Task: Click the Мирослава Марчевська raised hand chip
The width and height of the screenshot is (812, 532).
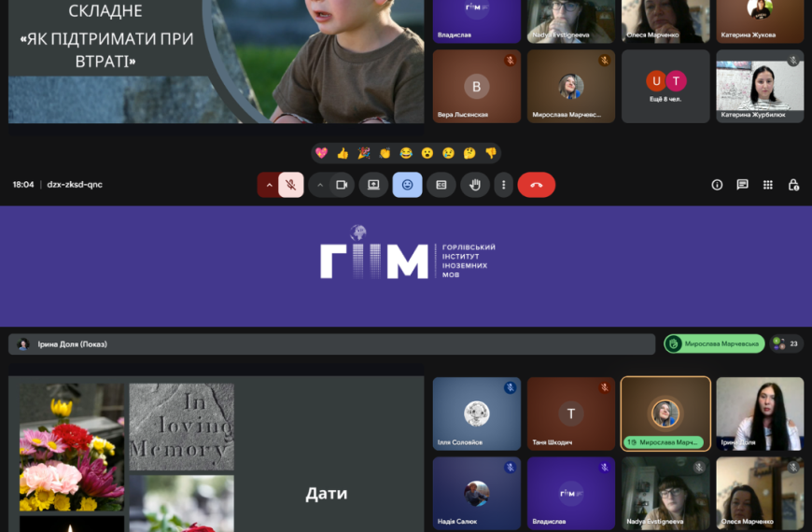Action: [x=714, y=343]
